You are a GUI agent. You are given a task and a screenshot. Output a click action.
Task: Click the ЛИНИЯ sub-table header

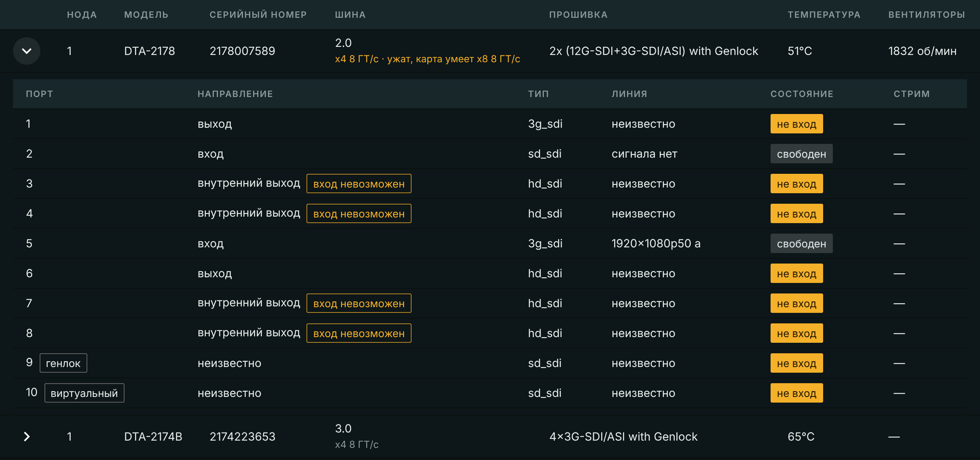click(629, 94)
